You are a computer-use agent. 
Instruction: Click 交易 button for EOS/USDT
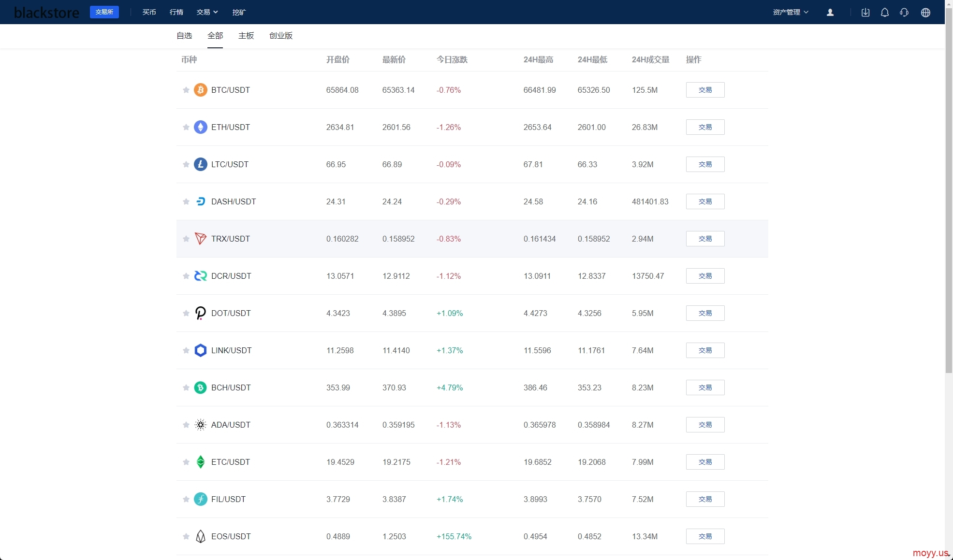pyautogui.click(x=705, y=536)
